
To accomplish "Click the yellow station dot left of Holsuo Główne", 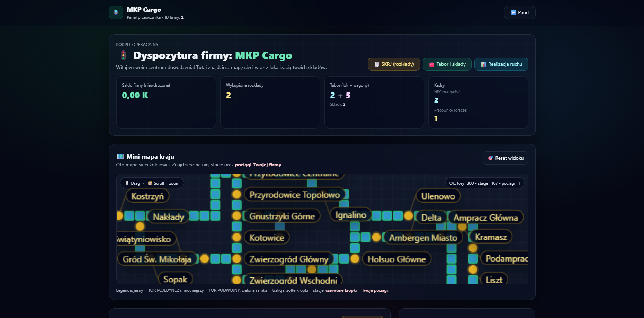I will point(355,259).
